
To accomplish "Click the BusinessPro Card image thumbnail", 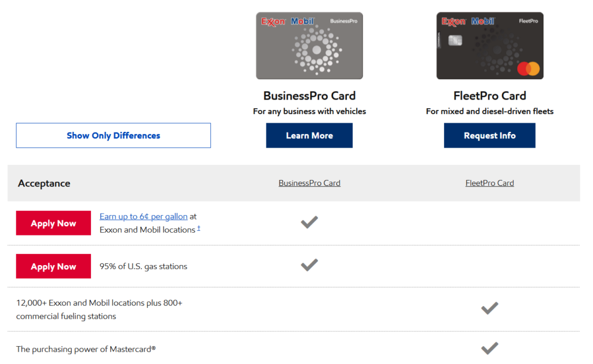I will pyautogui.click(x=309, y=46).
